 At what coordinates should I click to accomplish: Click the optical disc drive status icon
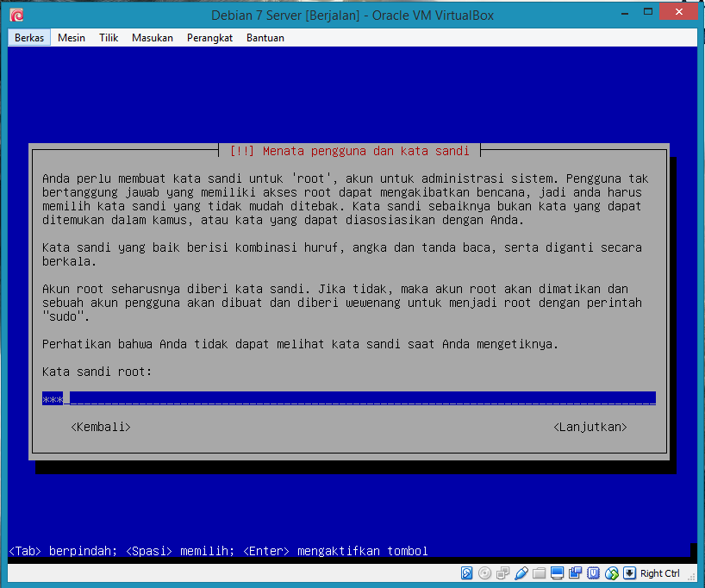(x=484, y=572)
